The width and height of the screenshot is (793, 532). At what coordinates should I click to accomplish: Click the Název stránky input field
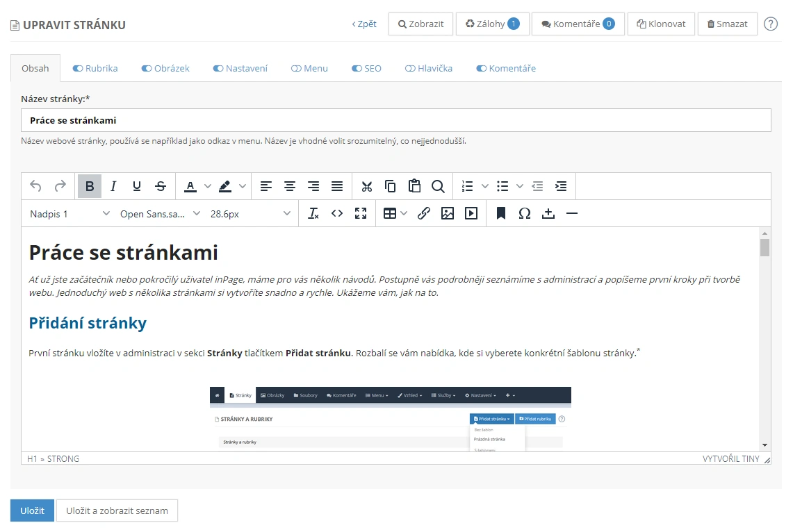coord(395,120)
